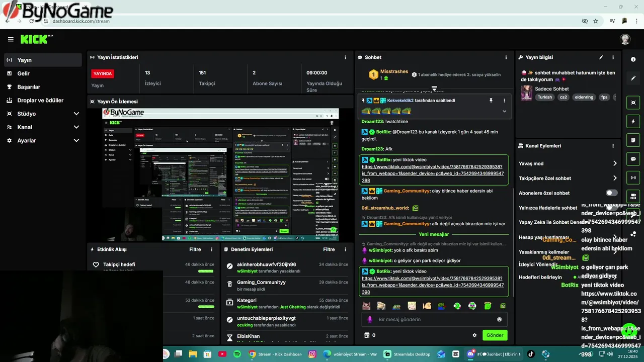
Task: Click Takipçi hedefi progress bar
Action: [x=206, y=271]
